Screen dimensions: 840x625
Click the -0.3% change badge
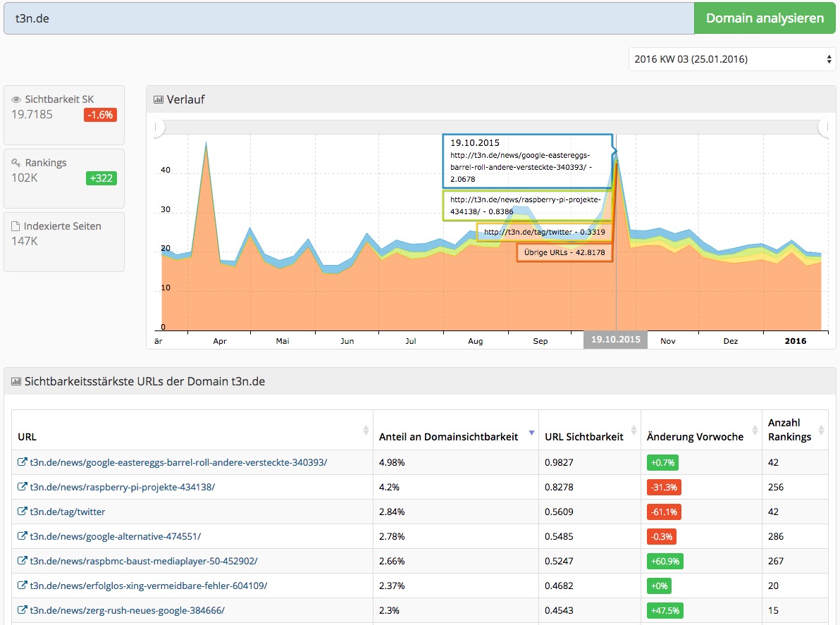[662, 537]
